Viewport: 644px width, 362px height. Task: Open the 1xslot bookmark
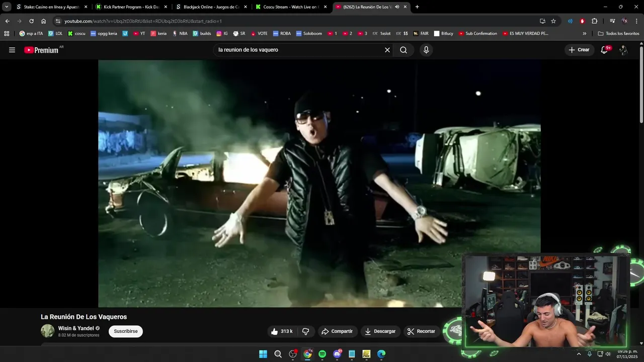pos(381,34)
